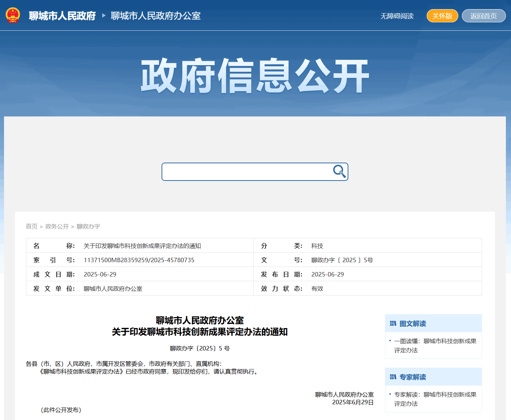Click the national emblem logo
The height and width of the screenshot is (420, 511).
tap(13, 15)
